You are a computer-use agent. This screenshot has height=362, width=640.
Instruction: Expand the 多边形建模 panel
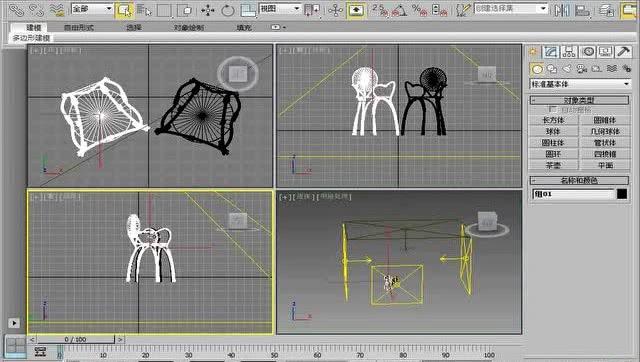31,38
